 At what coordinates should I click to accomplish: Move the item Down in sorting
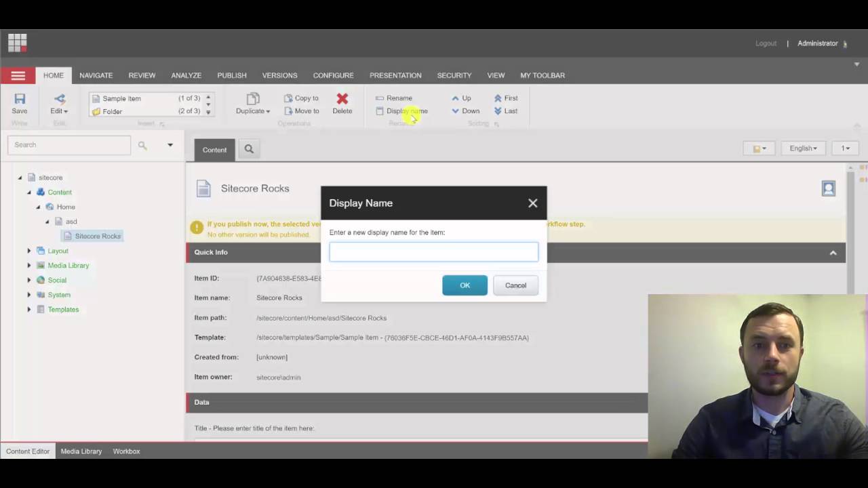point(465,111)
